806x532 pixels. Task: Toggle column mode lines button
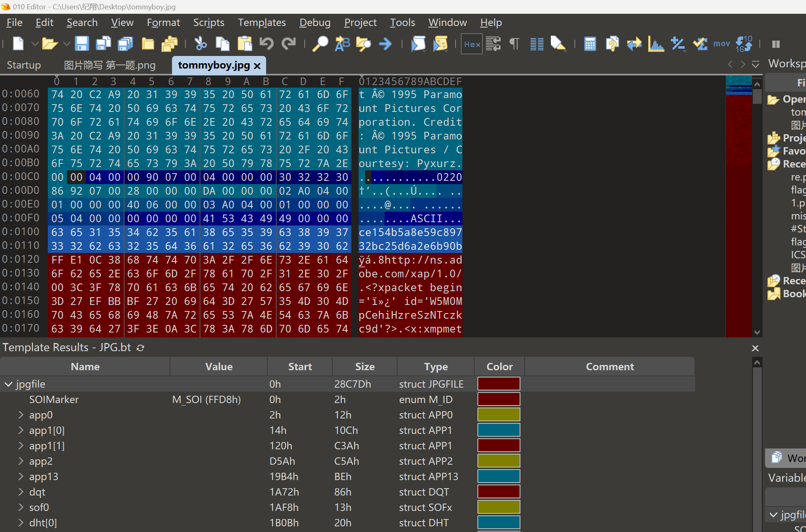(537, 43)
